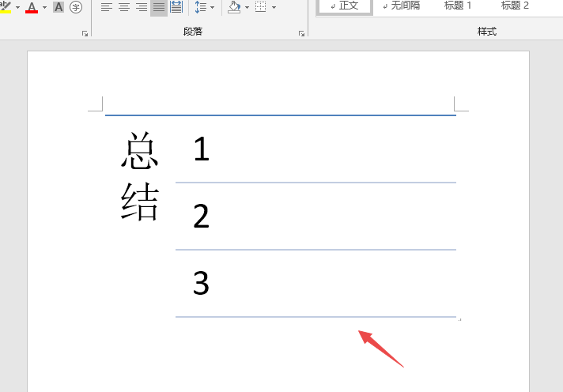563x392 pixels.
Task: Click the text highlight color icon
Action: [5, 7]
